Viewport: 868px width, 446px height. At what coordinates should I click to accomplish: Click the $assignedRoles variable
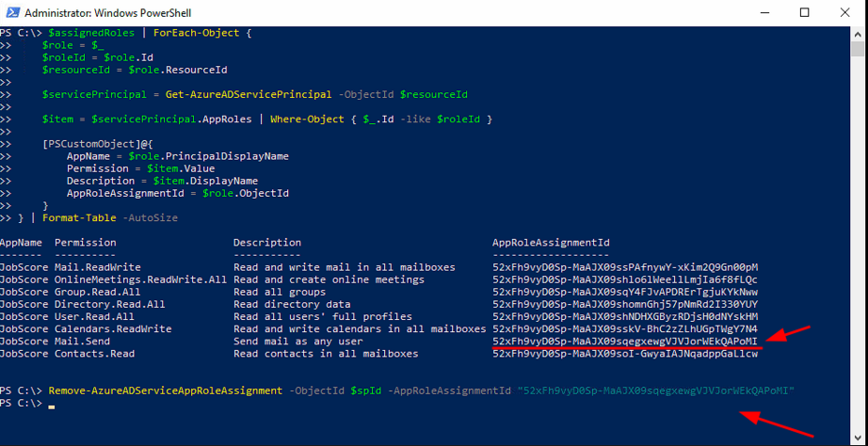point(91,33)
